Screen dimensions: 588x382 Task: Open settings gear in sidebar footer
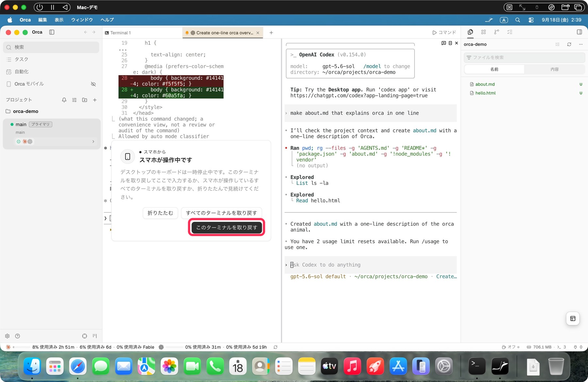click(x=7, y=336)
